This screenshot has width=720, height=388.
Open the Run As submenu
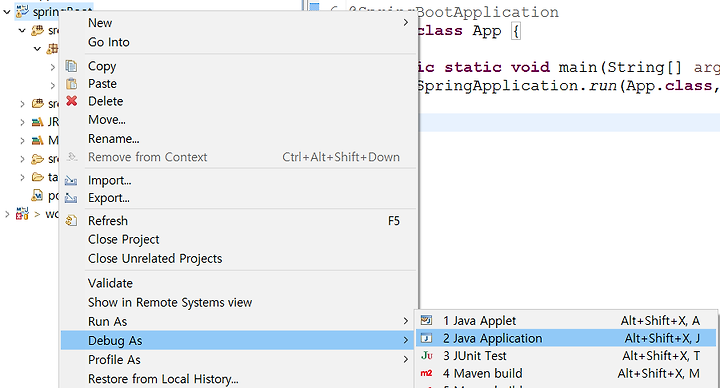point(239,321)
